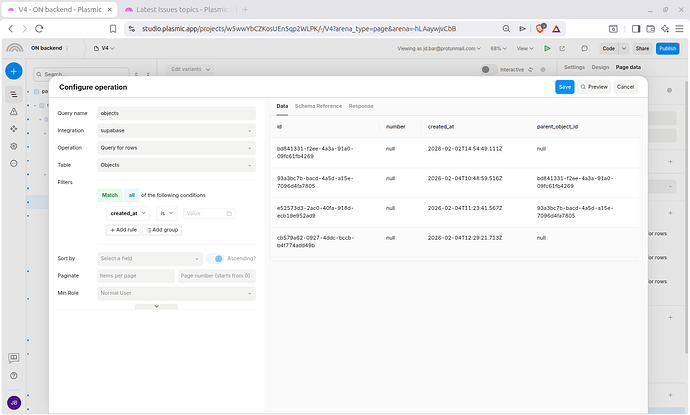Open the outline tree panel icon

(x=14, y=94)
